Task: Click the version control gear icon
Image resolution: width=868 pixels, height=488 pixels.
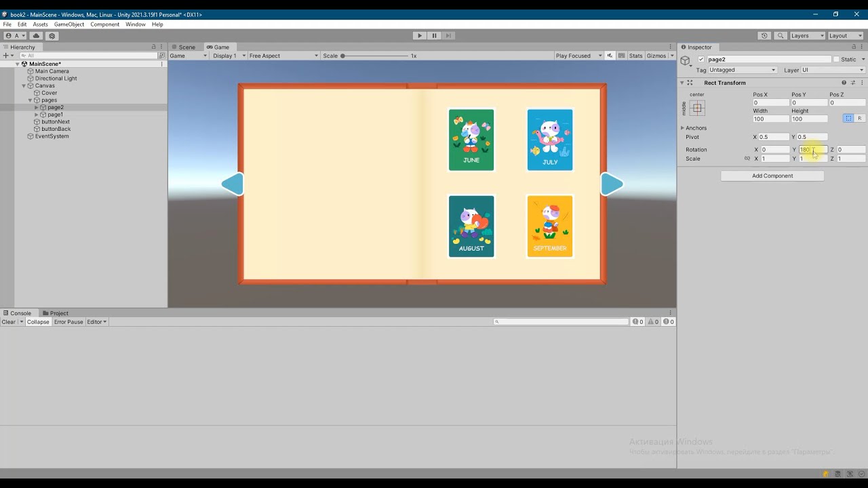Action: coord(52,35)
